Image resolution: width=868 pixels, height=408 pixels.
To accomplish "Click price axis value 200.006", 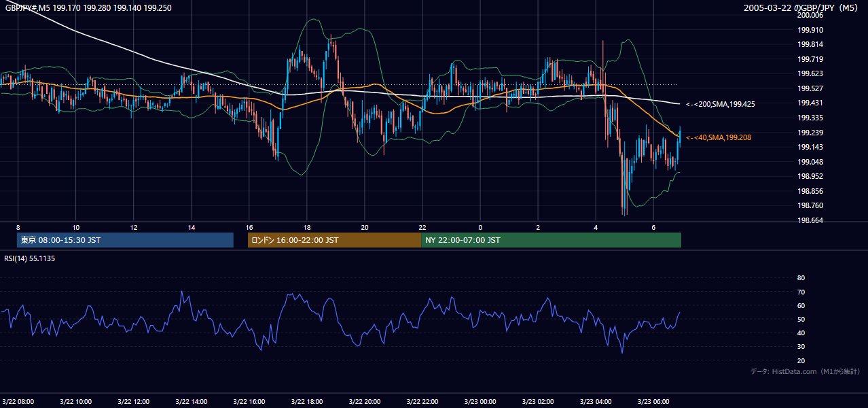I will pos(810,15).
